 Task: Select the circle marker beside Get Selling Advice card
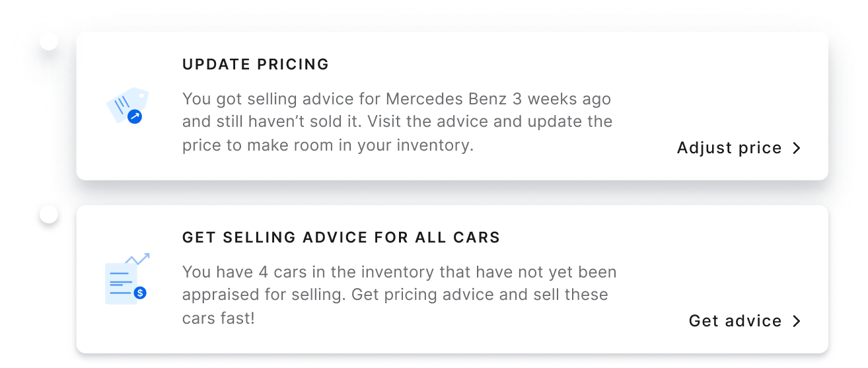pyautogui.click(x=49, y=214)
